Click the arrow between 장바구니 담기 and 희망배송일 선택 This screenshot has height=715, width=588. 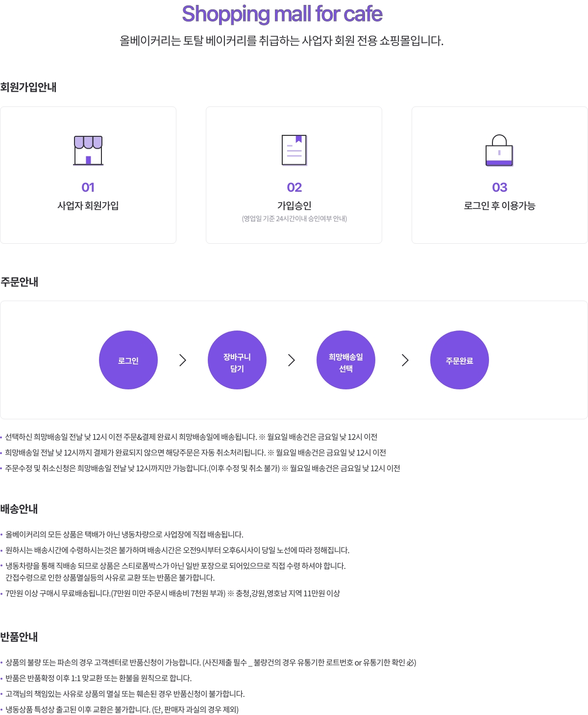pos(292,360)
